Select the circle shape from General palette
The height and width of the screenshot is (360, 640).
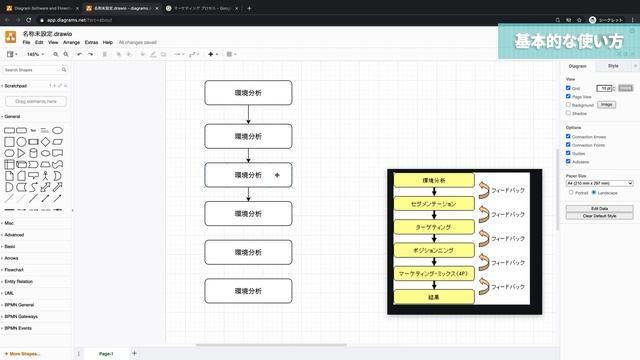click(x=21, y=142)
